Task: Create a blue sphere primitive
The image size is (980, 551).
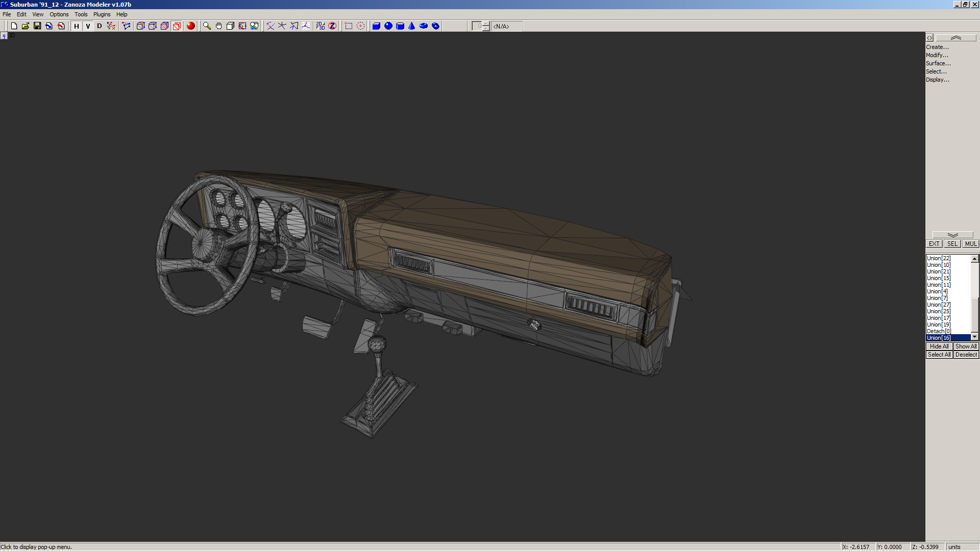Action: [388, 26]
